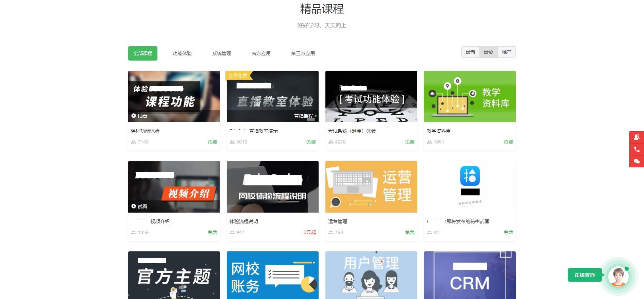
Task: Click the customer service icon in red sidebar
Action: pyautogui.click(x=637, y=137)
